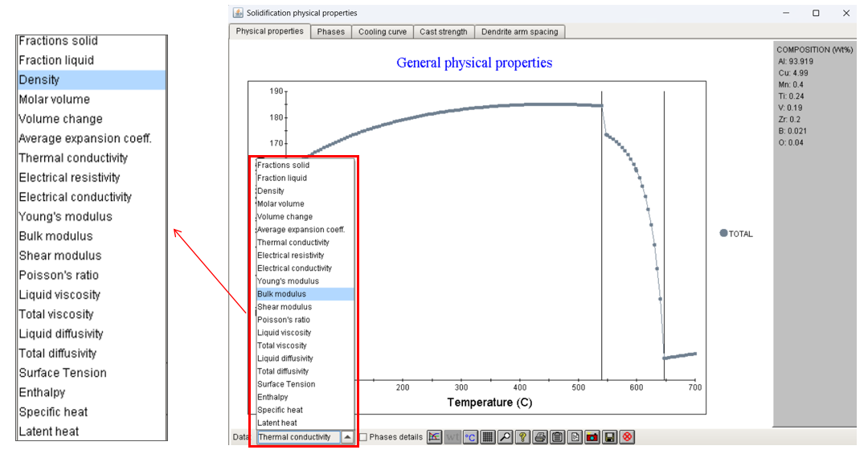This screenshot has width=868, height=454.
Task: Save results with the floppy disk icon
Action: pos(611,437)
